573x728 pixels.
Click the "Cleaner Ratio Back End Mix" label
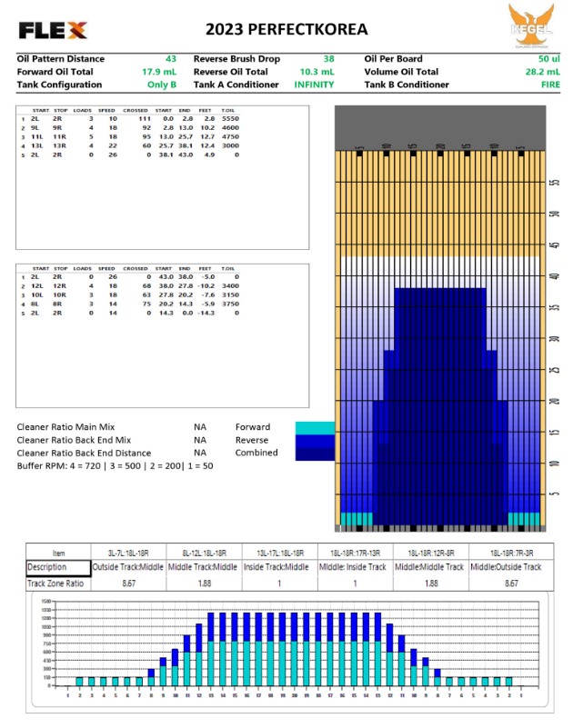pos(74,440)
